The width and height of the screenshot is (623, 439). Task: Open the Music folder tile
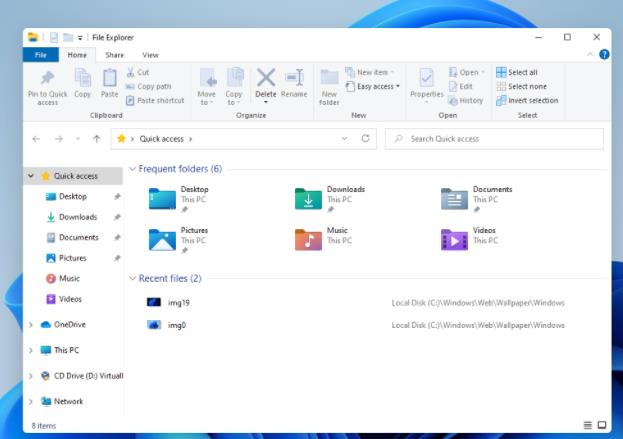pos(309,239)
